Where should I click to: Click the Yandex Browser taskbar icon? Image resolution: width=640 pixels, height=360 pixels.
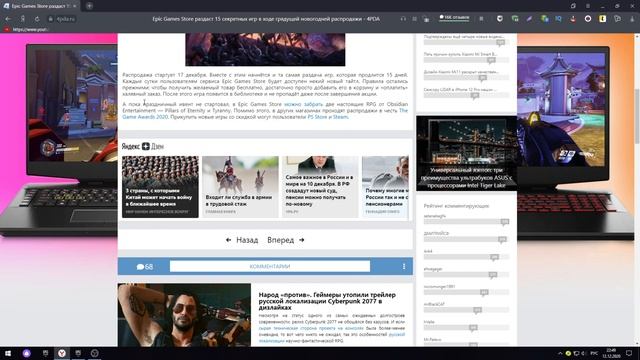click(x=62, y=353)
